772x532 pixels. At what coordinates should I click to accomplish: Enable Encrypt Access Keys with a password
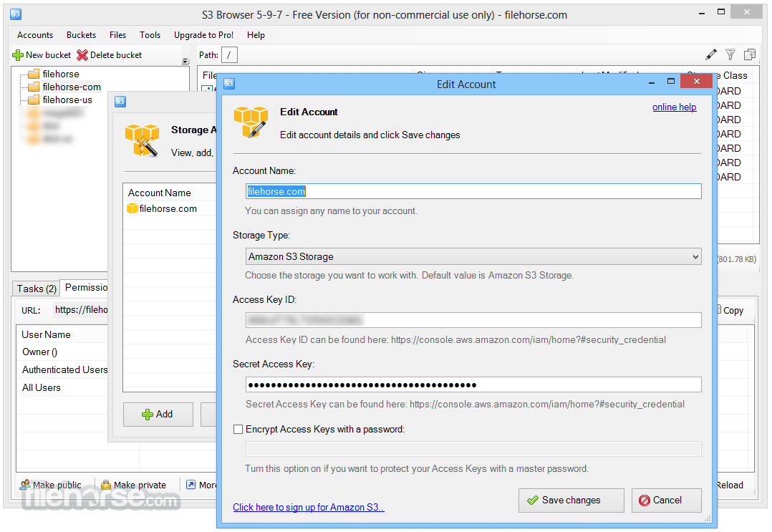[238, 429]
